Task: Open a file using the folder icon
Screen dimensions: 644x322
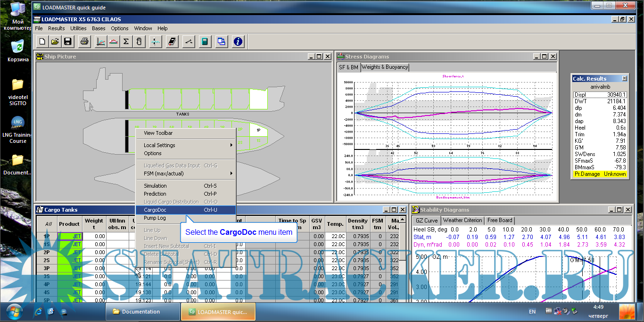Action: 55,41
